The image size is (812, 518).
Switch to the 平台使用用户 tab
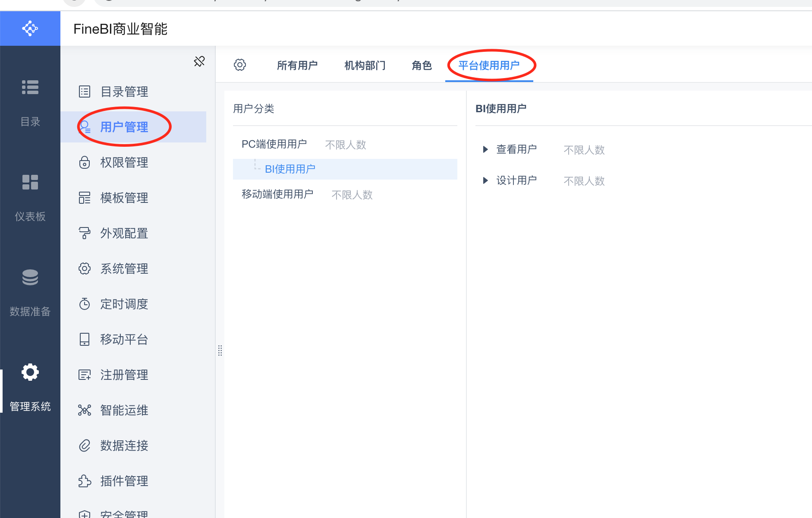489,65
